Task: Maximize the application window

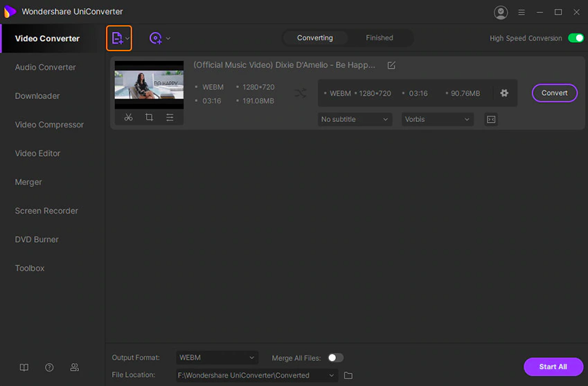Action: coord(558,12)
